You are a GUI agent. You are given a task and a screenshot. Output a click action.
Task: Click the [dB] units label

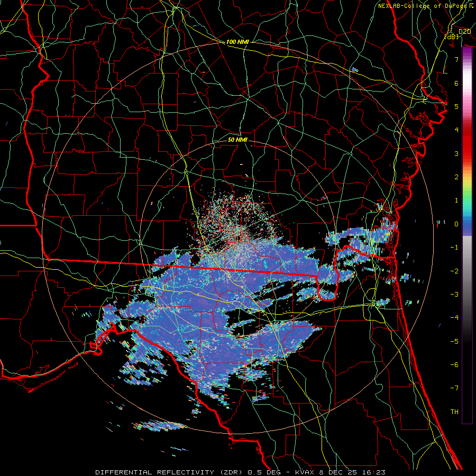(452, 36)
